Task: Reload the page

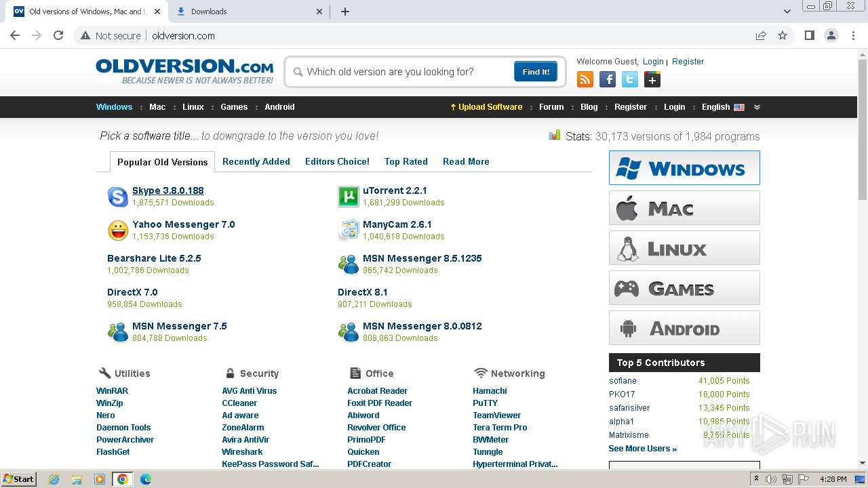Action: coord(58,35)
